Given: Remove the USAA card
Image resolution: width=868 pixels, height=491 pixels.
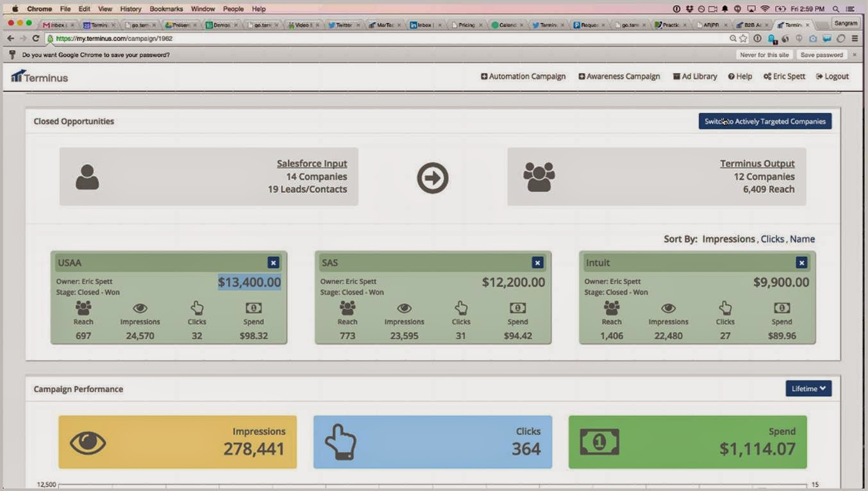Looking at the screenshot, I should (273, 262).
